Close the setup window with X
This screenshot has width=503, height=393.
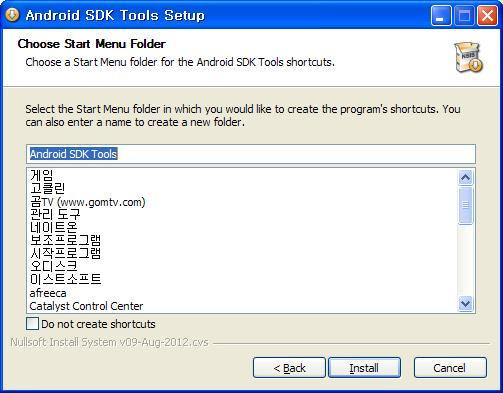[487, 15]
